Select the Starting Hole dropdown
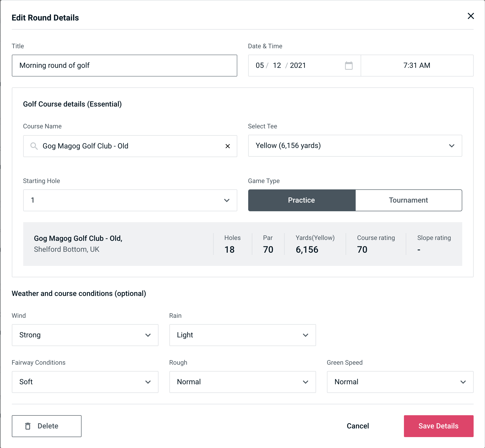The width and height of the screenshot is (485, 448). tap(130, 200)
